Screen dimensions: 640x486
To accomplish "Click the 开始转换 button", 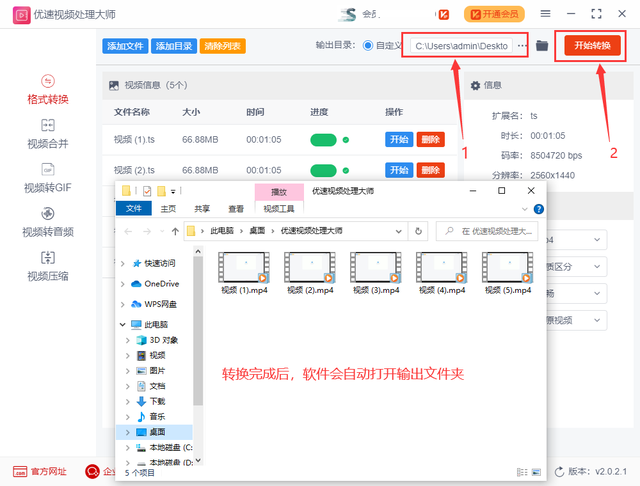I will click(x=592, y=45).
